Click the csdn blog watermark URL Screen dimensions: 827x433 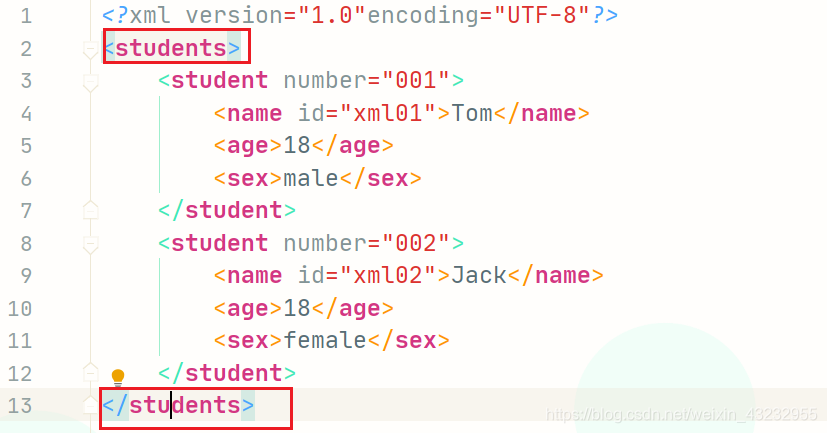tap(681, 415)
